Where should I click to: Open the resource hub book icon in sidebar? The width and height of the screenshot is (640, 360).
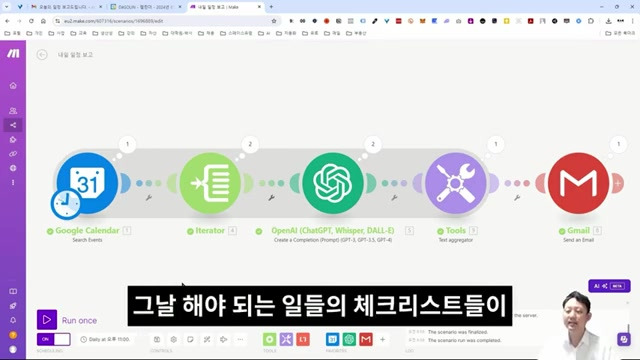13,291
